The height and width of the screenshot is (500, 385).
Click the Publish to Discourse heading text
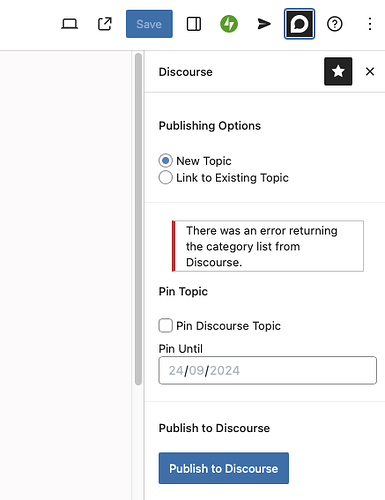pyautogui.click(x=214, y=428)
